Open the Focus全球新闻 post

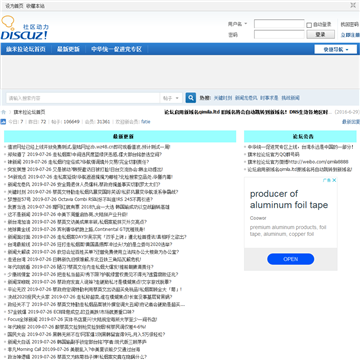(82, 319)
